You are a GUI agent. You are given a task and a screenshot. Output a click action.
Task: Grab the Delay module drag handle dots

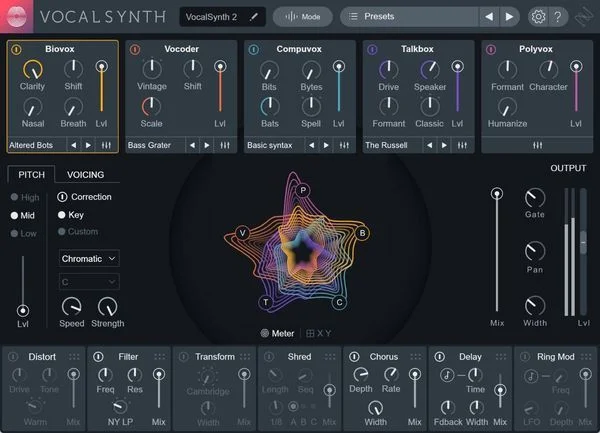tap(501, 357)
